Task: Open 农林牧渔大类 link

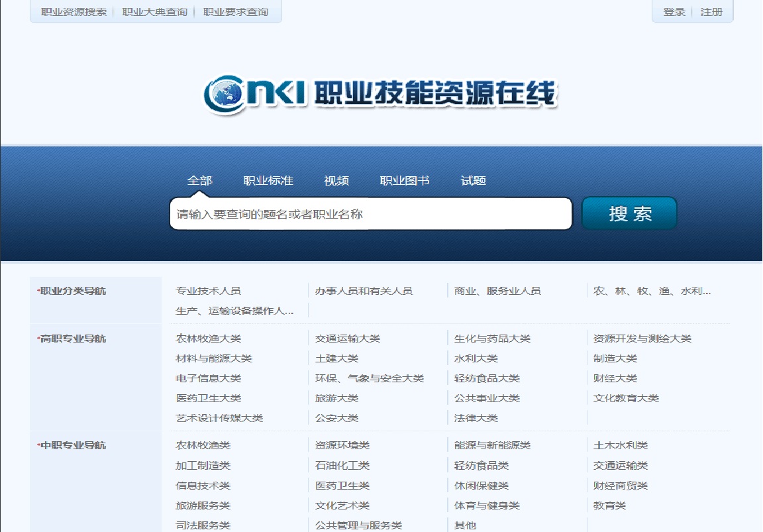Action: coord(208,339)
